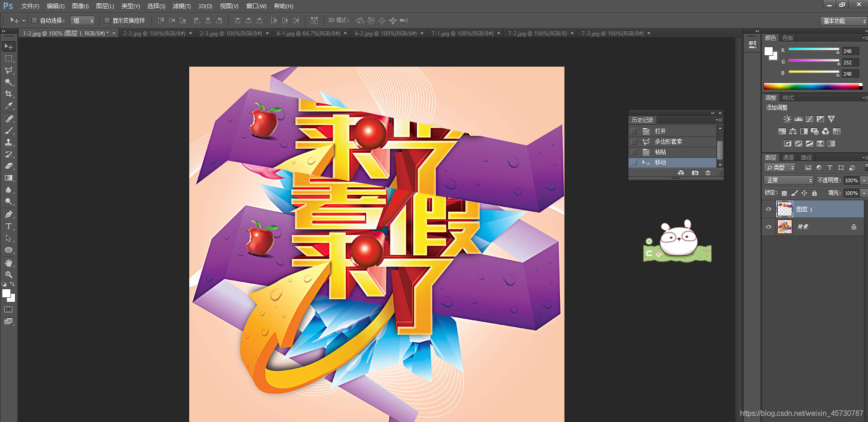868x422 pixels.
Task: Enable the 显示变换控件 checkbox
Action: [107, 20]
